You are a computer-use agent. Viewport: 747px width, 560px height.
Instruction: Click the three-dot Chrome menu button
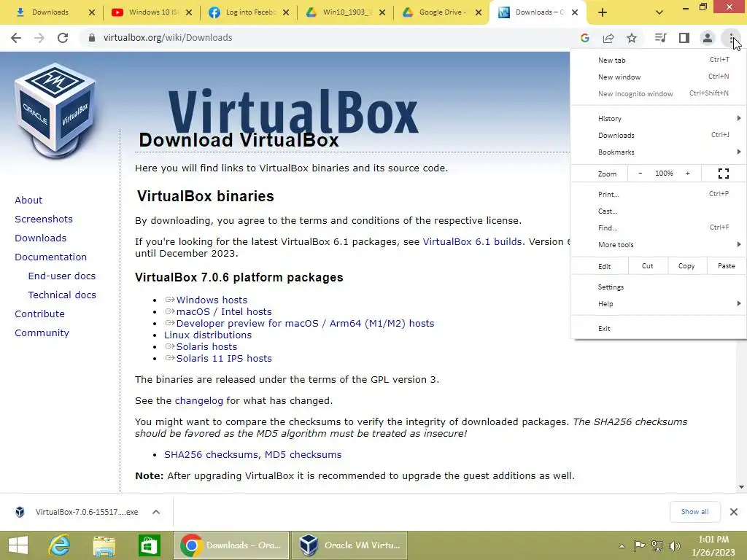[x=731, y=38]
